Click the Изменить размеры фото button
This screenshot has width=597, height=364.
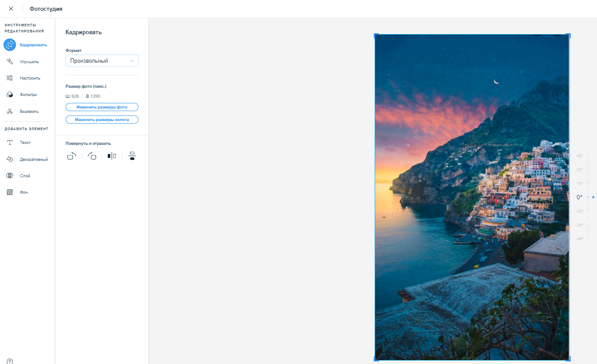[x=102, y=107]
